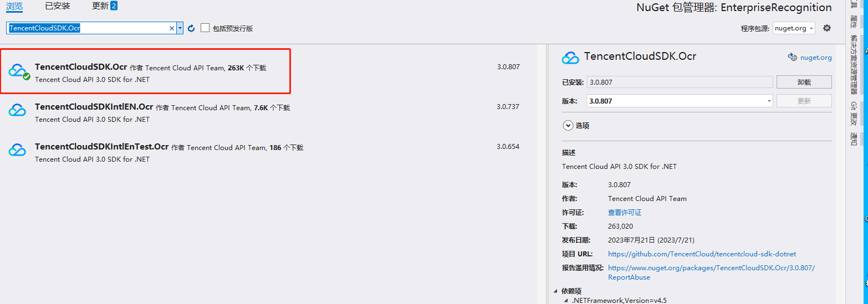The width and height of the screenshot is (868, 304).
Task: Click the installed version 3.0.807 field
Action: tap(680, 82)
